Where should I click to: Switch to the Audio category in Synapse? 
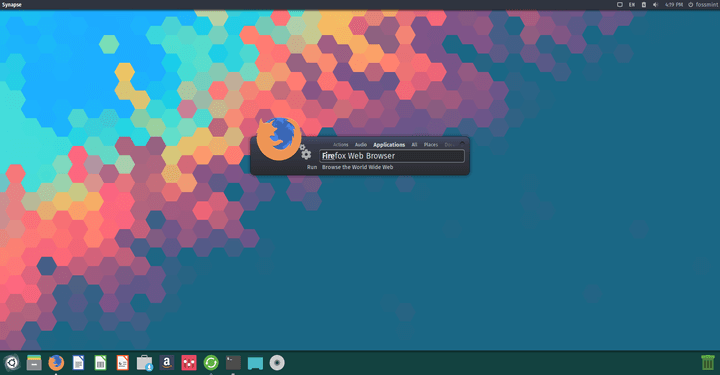coord(361,145)
